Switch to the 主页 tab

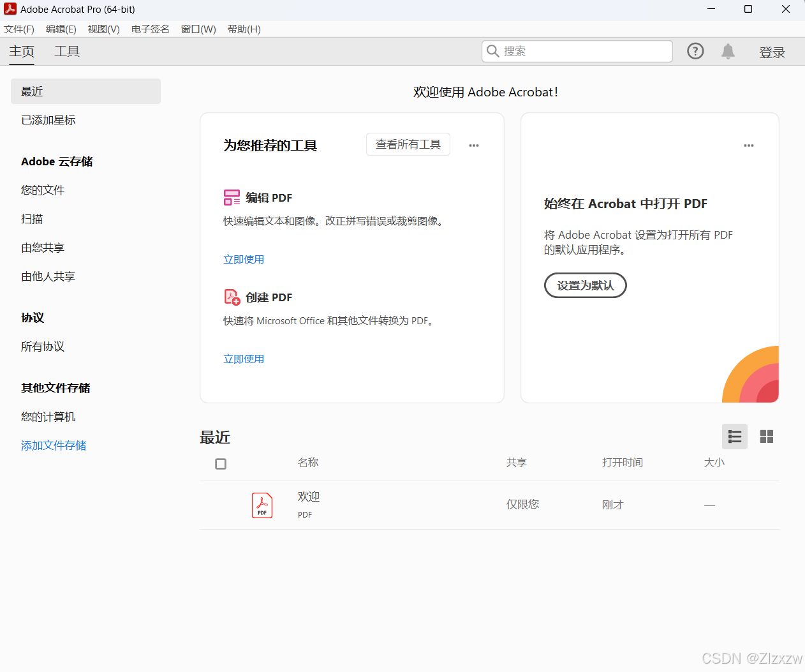coord(22,51)
